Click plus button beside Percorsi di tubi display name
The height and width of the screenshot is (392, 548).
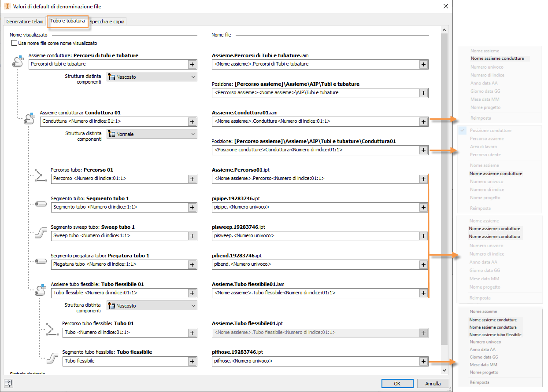tap(193, 64)
